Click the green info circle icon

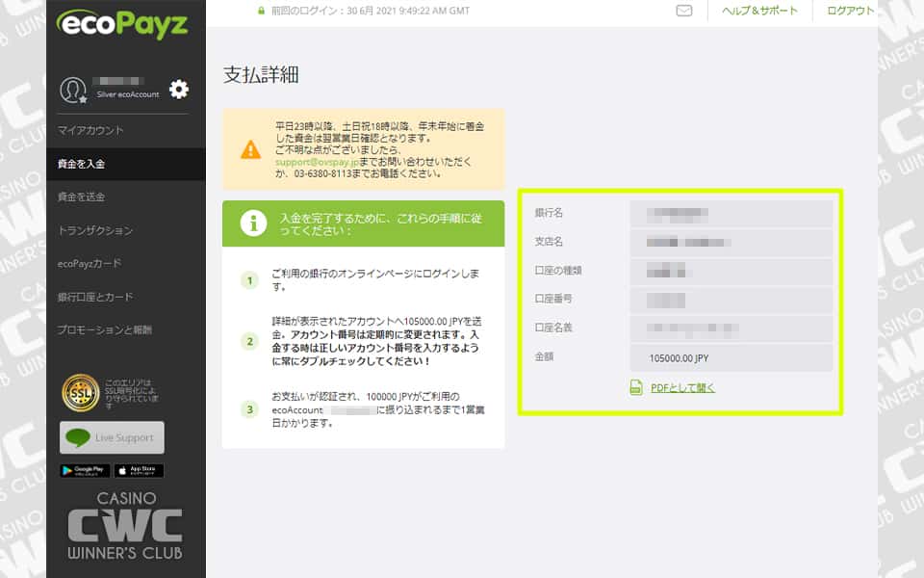click(x=253, y=223)
